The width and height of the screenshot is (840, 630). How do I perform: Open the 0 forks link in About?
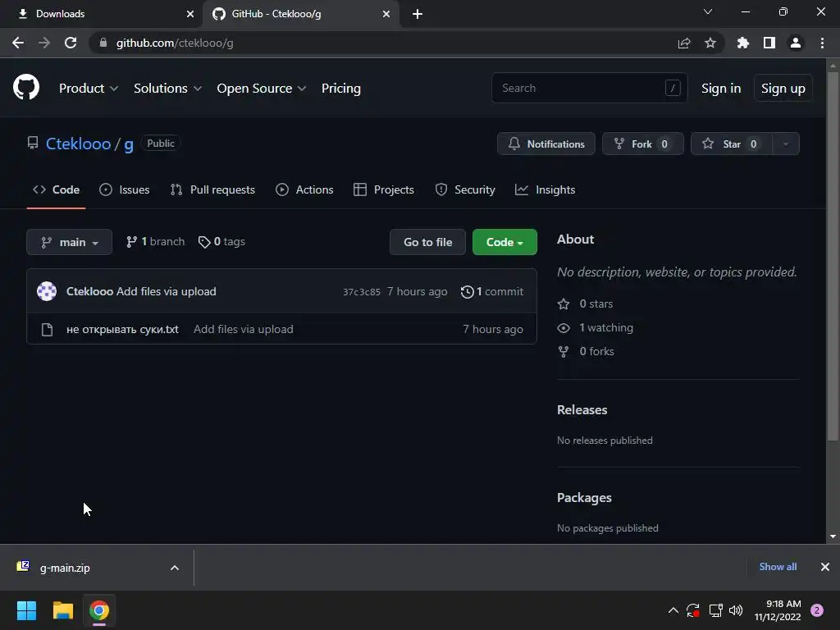pyautogui.click(x=586, y=351)
